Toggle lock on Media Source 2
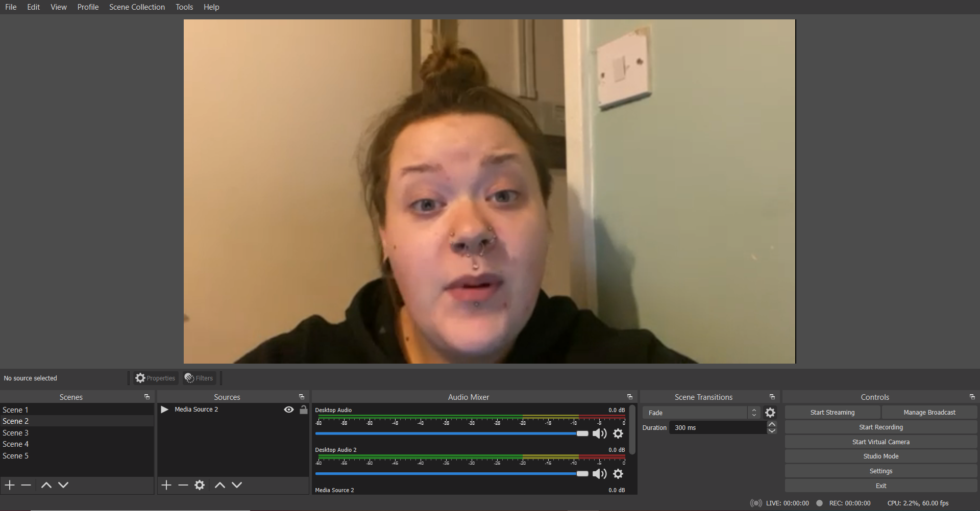This screenshot has width=980, height=511. (304, 410)
